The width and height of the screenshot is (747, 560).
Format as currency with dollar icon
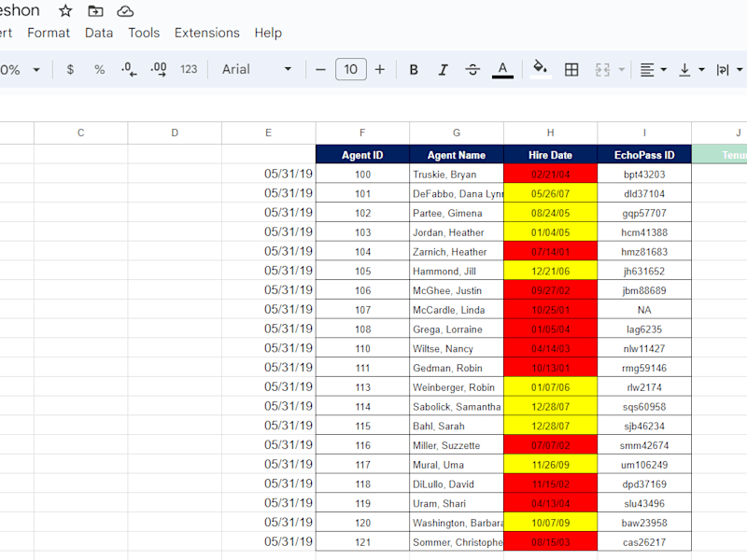tap(70, 70)
